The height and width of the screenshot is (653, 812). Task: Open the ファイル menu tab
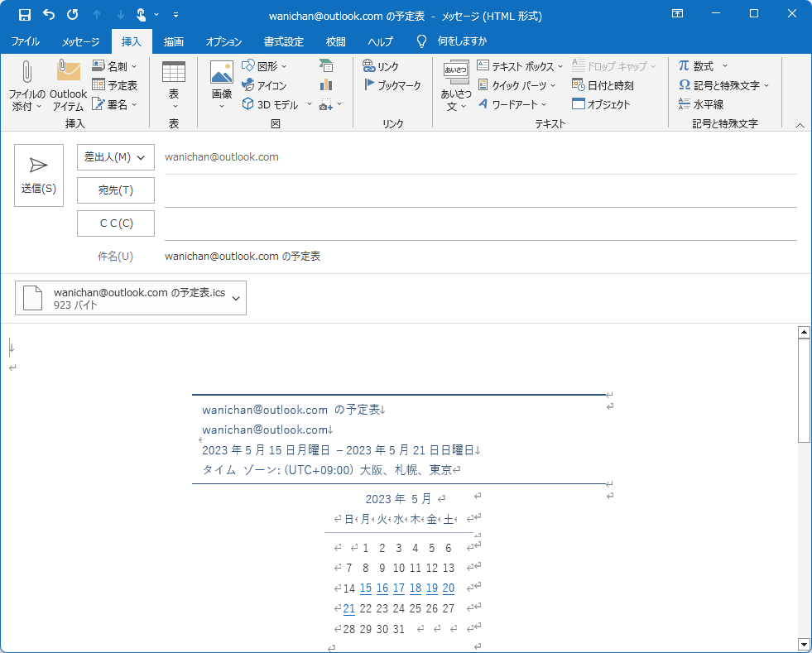26,41
